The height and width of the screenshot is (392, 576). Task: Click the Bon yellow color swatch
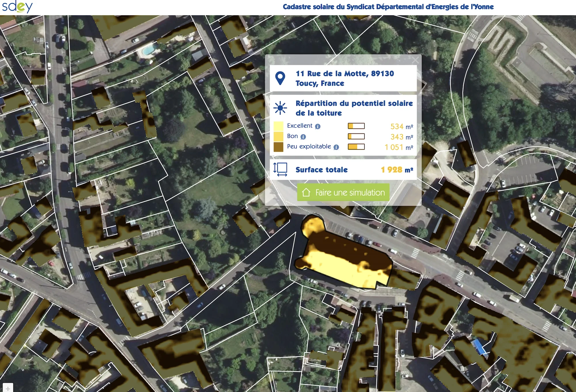point(278,137)
